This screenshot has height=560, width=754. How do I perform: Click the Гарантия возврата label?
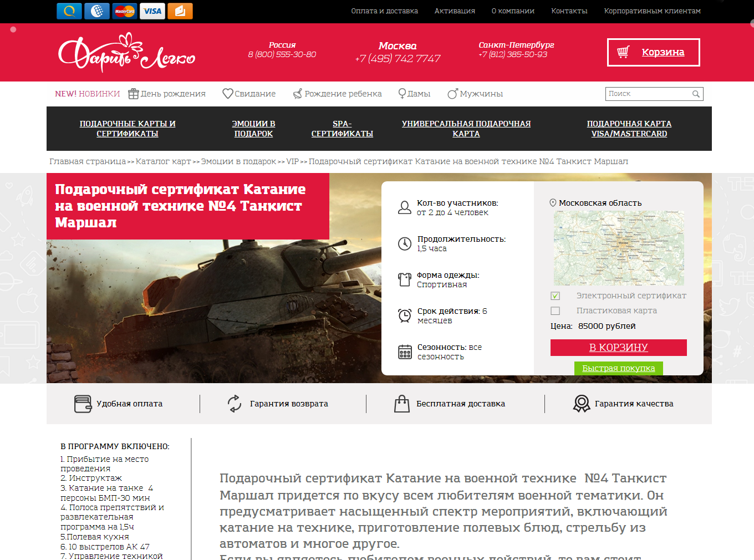289,404
